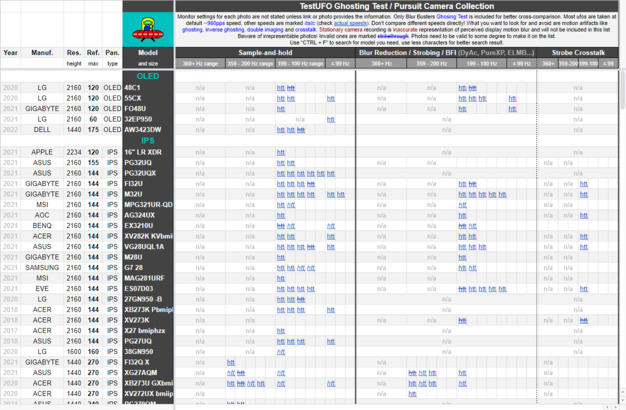Select the Strobe Crosstalk section header
This screenshot has width=626, height=410.
click(578, 51)
